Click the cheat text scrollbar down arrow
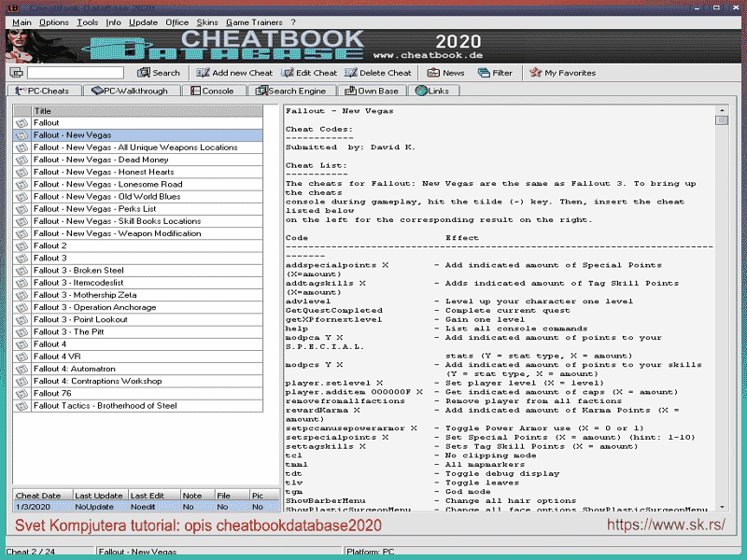747x560 pixels. [722, 507]
